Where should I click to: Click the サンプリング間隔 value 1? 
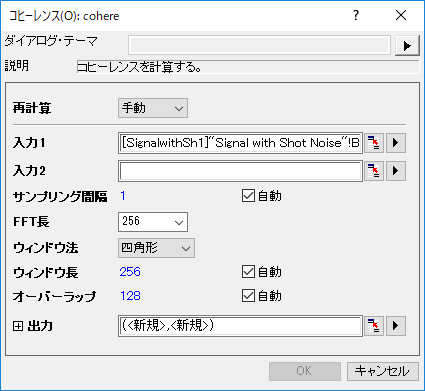123,196
